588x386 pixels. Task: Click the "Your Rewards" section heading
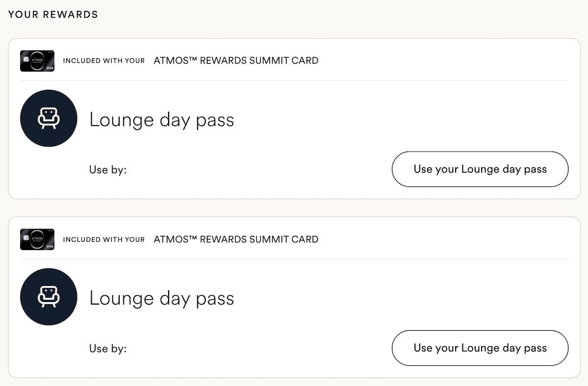53,15
